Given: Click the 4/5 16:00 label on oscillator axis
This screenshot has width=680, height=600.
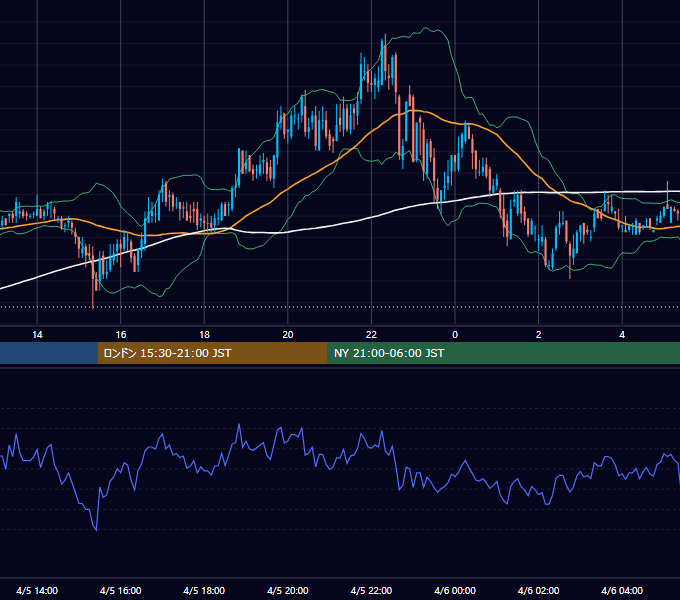Looking at the screenshot, I should click(x=121, y=590).
